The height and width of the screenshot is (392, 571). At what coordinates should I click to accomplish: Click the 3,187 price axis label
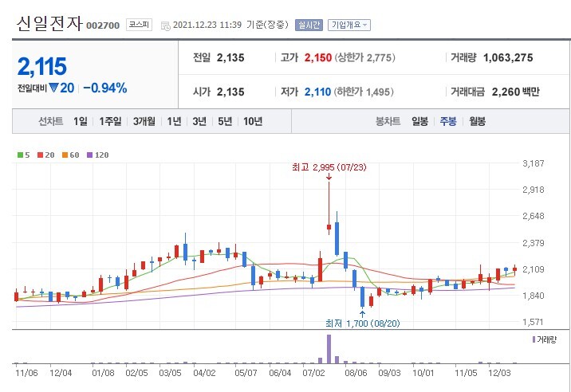click(x=534, y=163)
